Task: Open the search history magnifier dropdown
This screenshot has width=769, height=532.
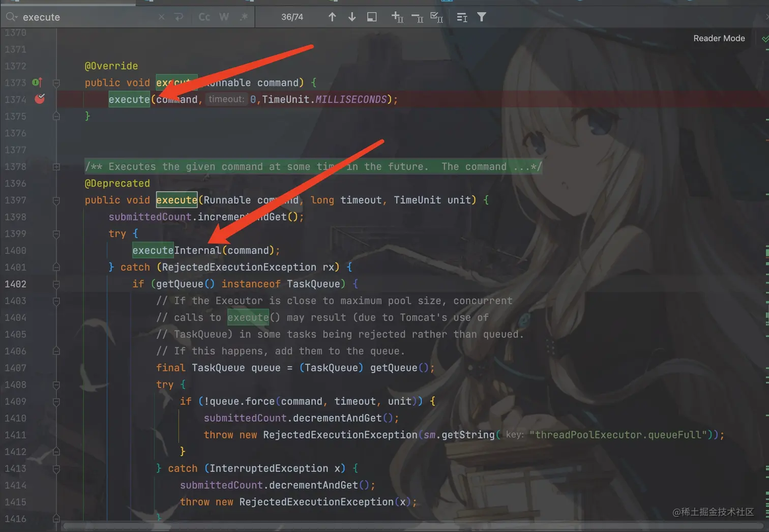Action: pyautogui.click(x=11, y=17)
